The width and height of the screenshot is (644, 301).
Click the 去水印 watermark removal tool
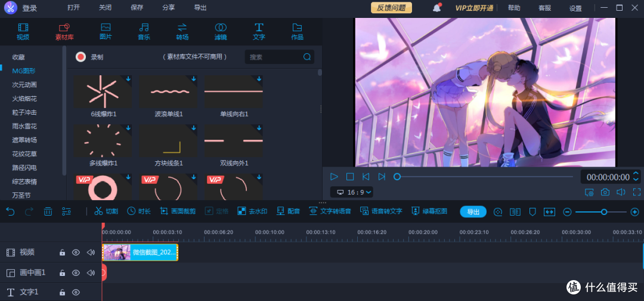pos(253,211)
